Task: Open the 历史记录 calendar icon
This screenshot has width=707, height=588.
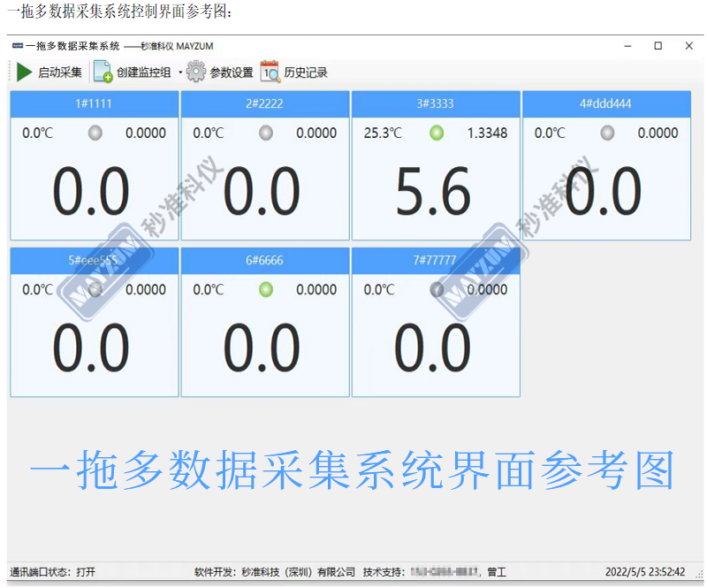Action: tap(270, 73)
